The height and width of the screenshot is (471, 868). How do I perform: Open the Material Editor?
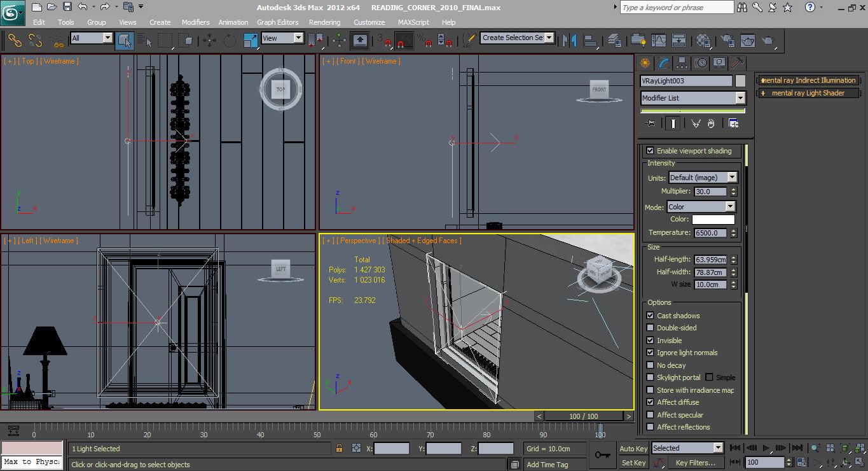pyautogui.click(x=703, y=41)
